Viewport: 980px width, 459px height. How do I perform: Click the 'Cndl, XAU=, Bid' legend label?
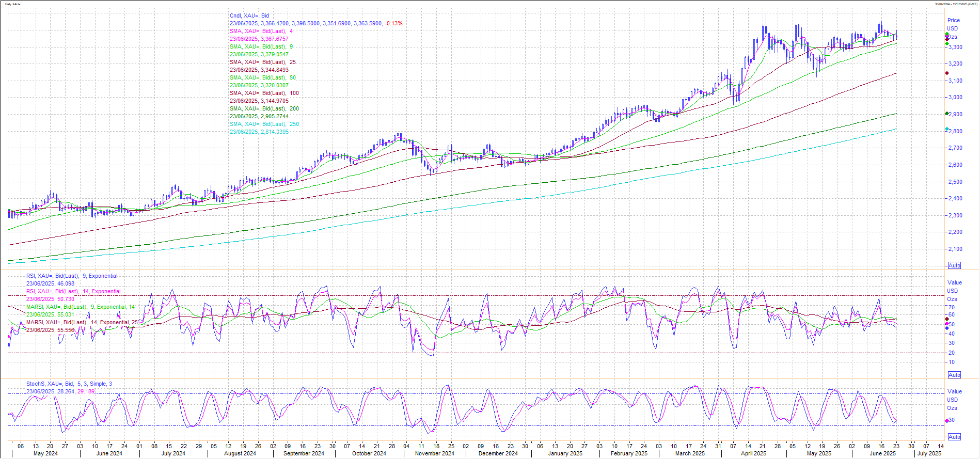(x=249, y=15)
